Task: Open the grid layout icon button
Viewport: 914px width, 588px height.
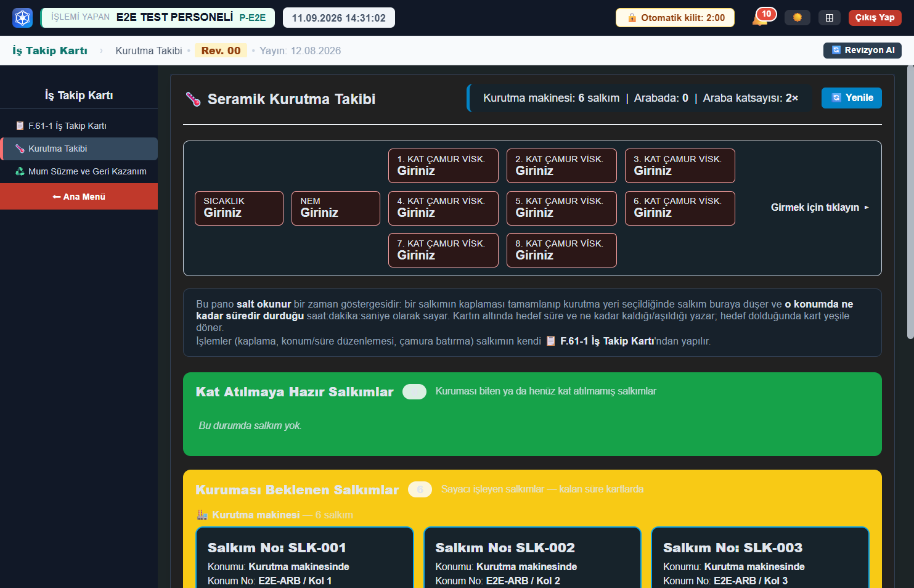Action: 830,18
